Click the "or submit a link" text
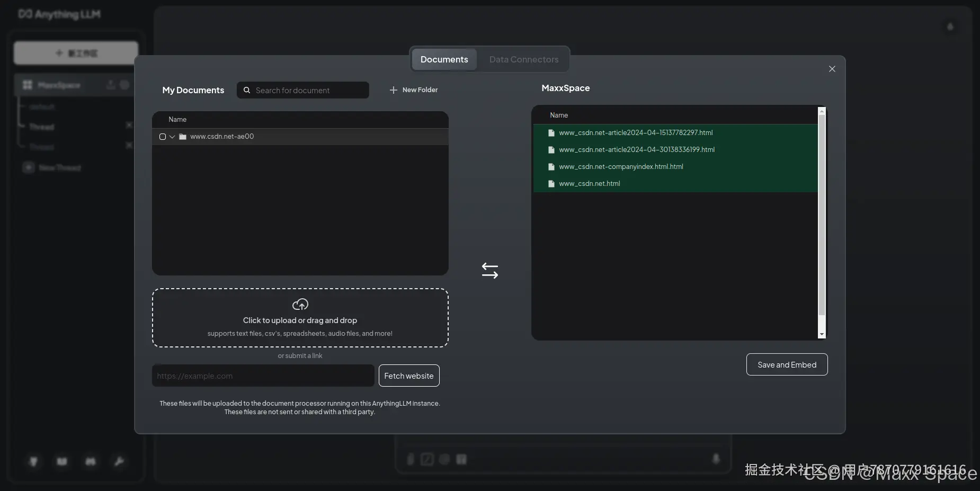 point(300,356)
